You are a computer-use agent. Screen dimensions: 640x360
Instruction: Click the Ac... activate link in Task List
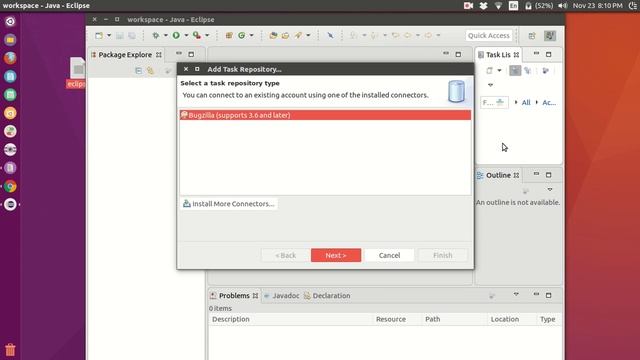pos(549,102)
